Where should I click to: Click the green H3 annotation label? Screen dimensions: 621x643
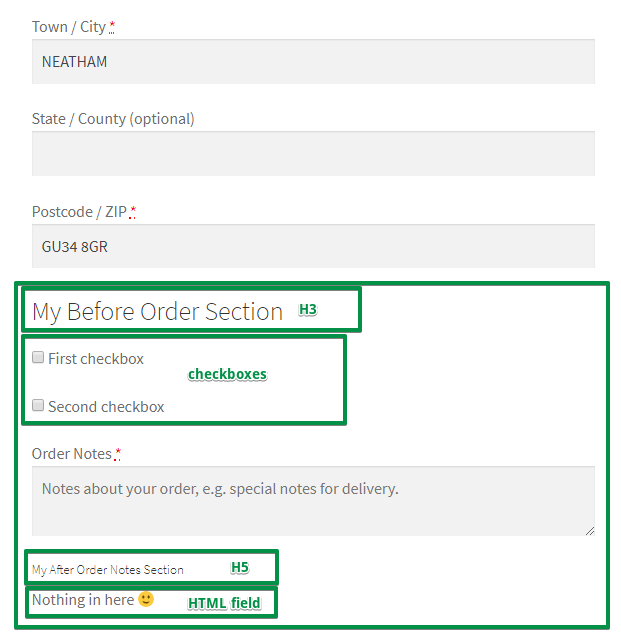coord(308,309)
